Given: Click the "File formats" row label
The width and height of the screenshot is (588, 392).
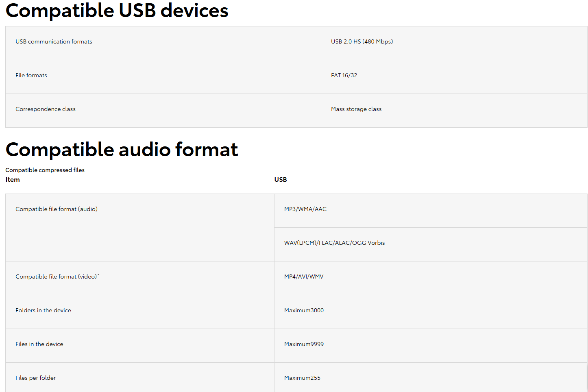Looking at the screenshot, I should 31,75.
